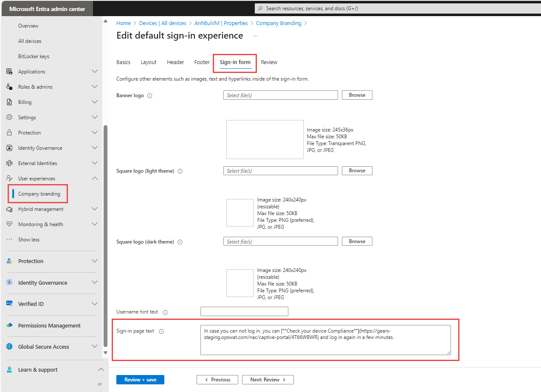The width and height of the screenshot is (541, 392).
Task: Collapse the Learn & support chevron
Action: (101, 370)
